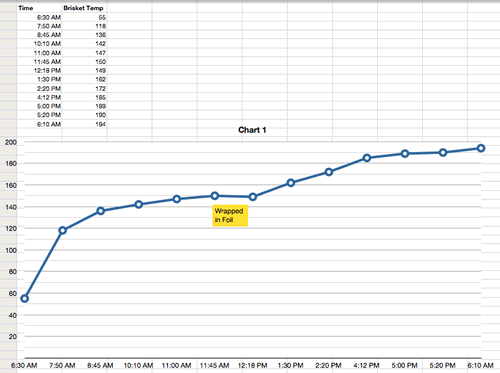Select the temperature cell showing 194

point(84,124)
